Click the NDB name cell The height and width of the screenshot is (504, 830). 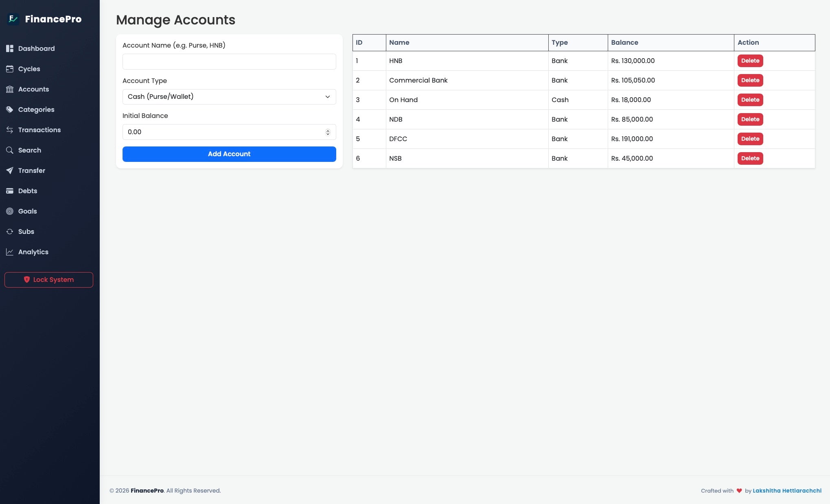pos(467,119)
